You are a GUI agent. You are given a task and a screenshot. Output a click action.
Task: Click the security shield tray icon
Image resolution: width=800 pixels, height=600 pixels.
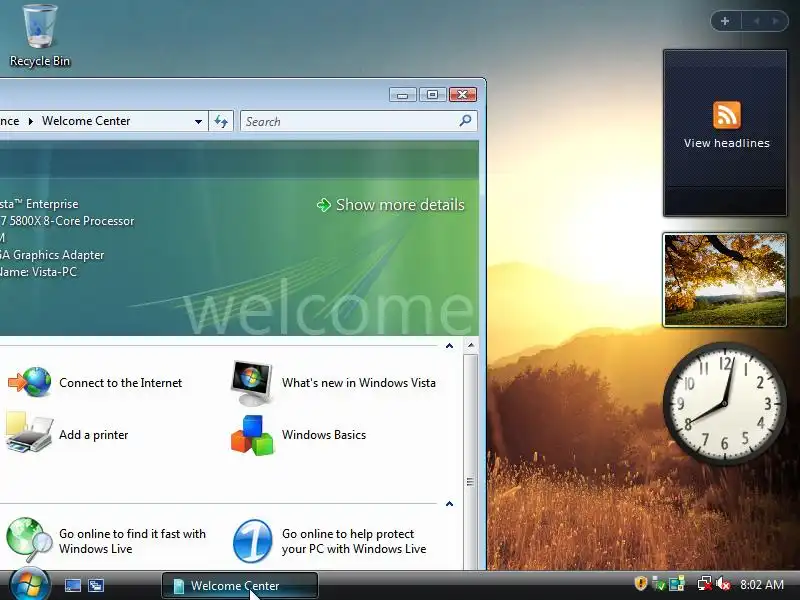pyautogui.click(x=641, y=583)
